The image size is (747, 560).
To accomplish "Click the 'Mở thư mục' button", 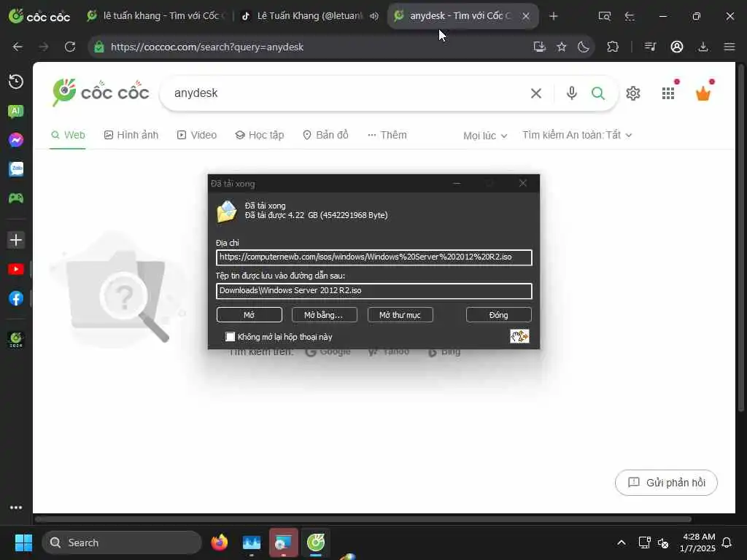I will (x=400, y=315).
